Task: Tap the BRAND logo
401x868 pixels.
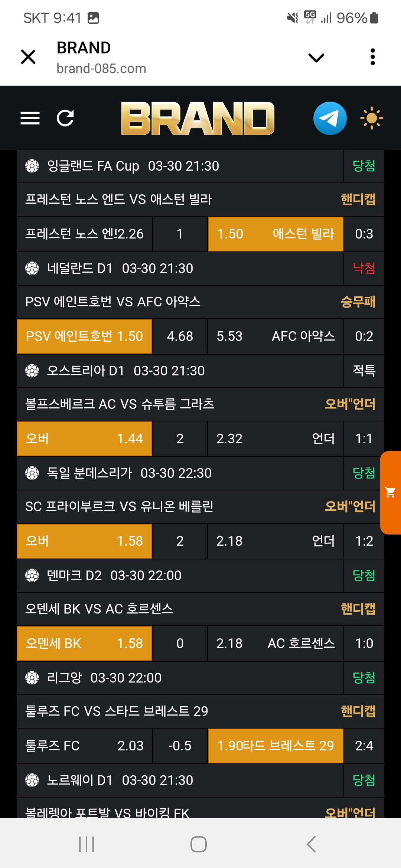Action: point(198,118)
